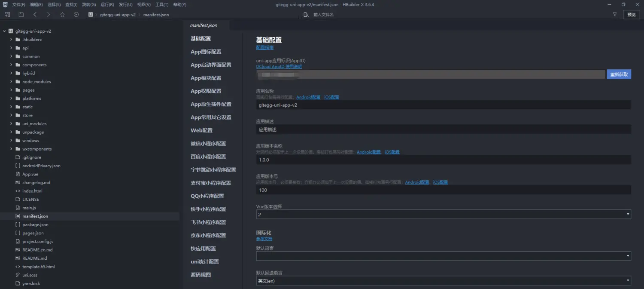644x289 pixels.
Task: Click the star bookmark icon in toolbar
Action: tap(62, 14)
